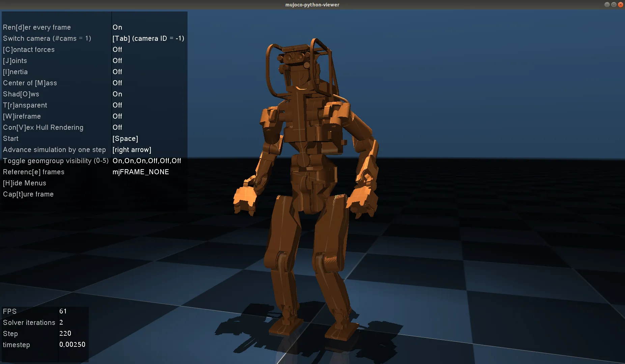Viewport: 625px width, 364px height.
Task: Minimize the mujoco-python-viewer window
Action: click(x=607, y=5)
